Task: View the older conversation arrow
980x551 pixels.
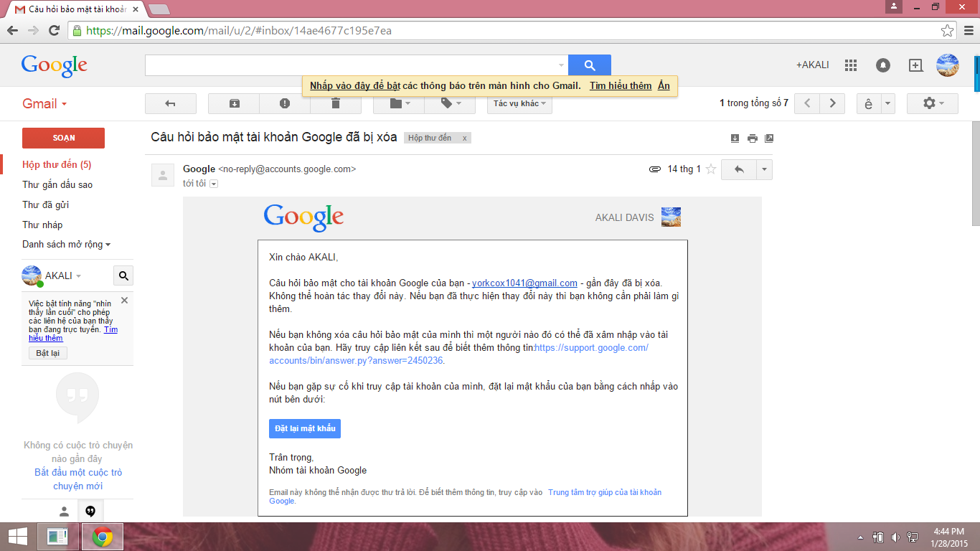Action: [x=832, y=103]
